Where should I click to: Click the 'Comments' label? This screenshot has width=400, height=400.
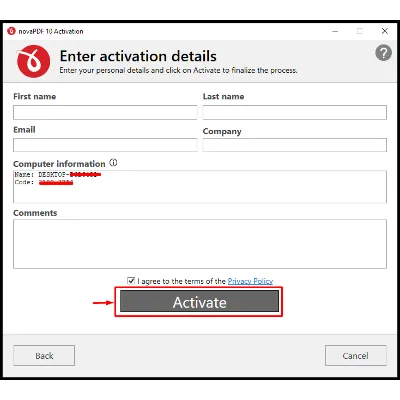35,213
